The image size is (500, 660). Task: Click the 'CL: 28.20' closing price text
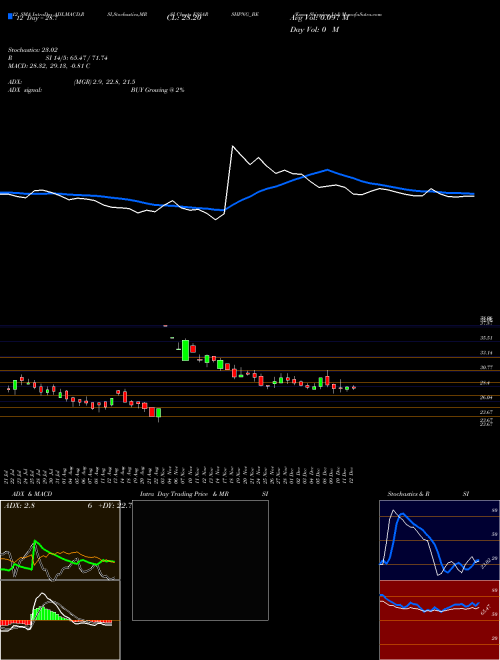coord(184,18)
